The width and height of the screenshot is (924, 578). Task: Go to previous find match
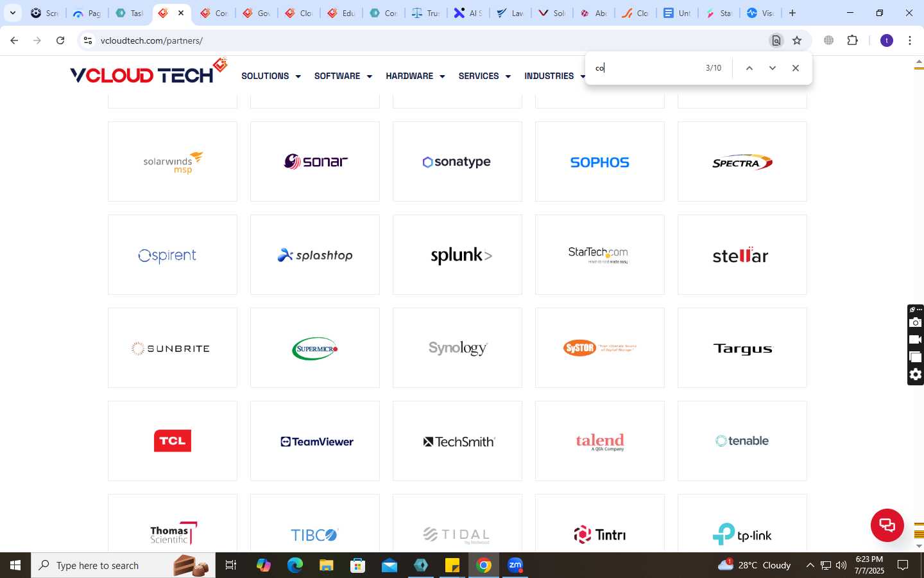[749, 68]
